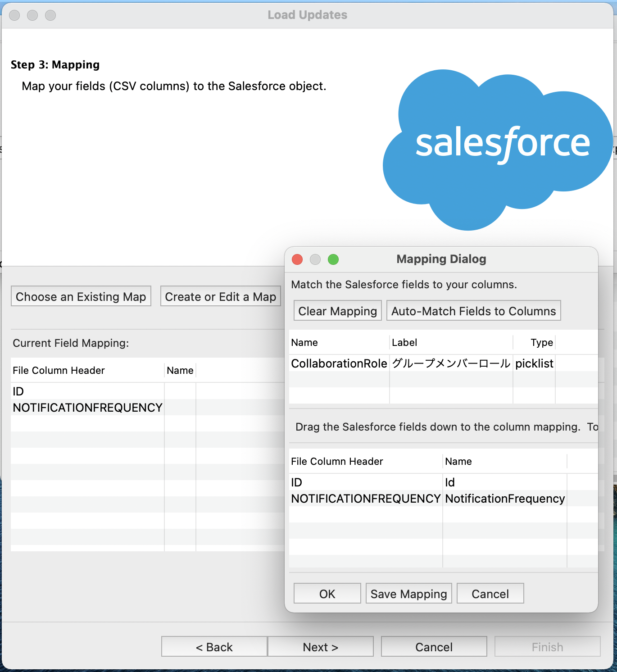Viewport: 617px width, 672px height.
Task: Select the Id mapped name cell
Action: pos(504,482)
